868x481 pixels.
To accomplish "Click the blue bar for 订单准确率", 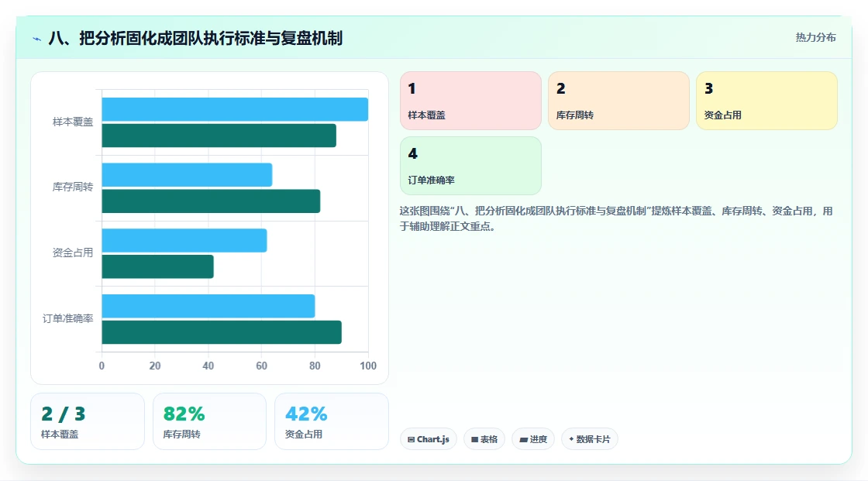I will [x=208, y=306].
